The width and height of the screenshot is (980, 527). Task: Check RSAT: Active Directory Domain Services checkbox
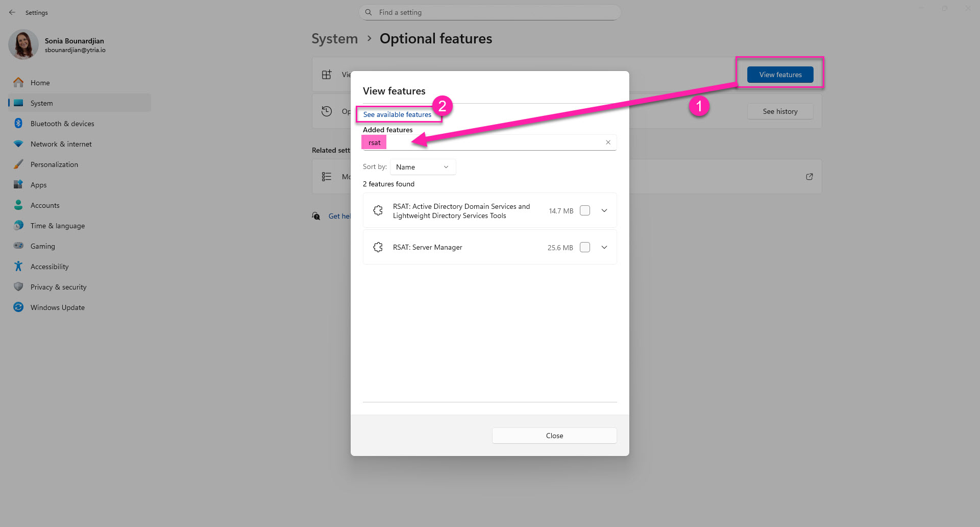[x=585, y=210]
